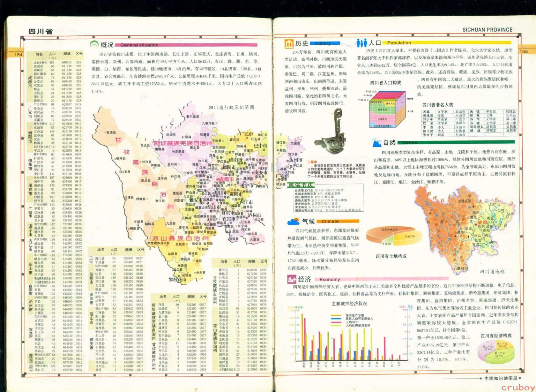Click the 高原山地58% pie slice label
536x392 pixels.
[x=390, y=230]
